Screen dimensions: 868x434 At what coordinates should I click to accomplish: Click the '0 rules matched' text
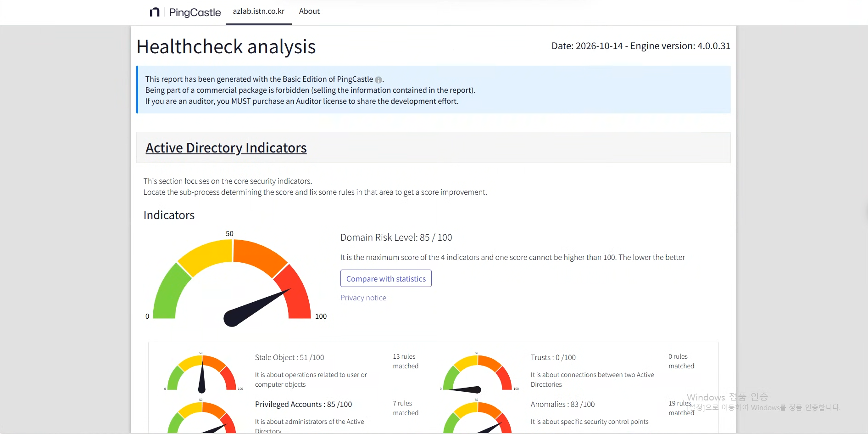coord(681,361)
